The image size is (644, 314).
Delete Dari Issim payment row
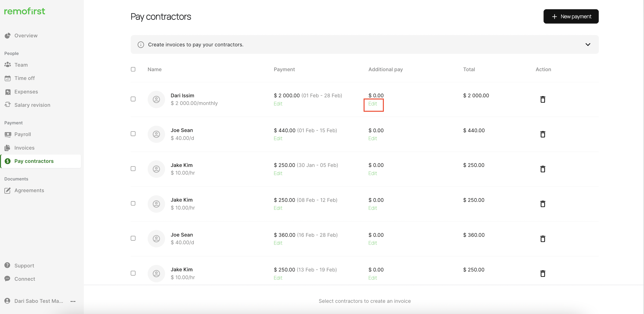coord(543,99)
